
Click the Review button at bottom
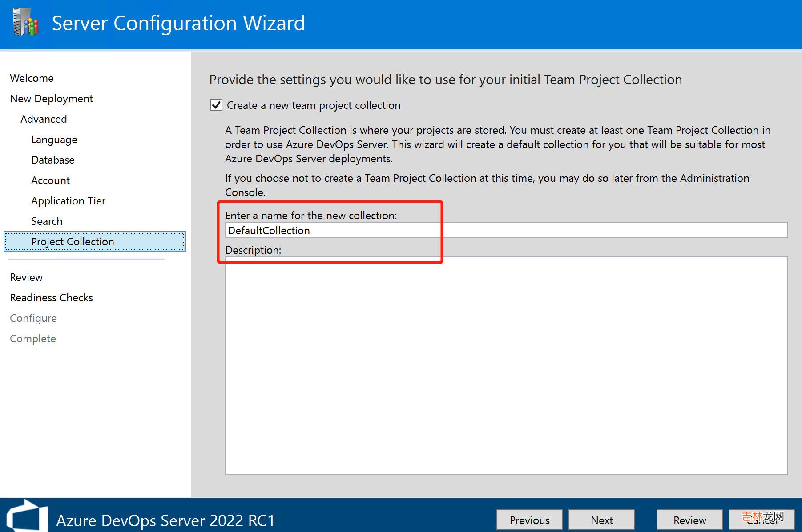(689, 520)
